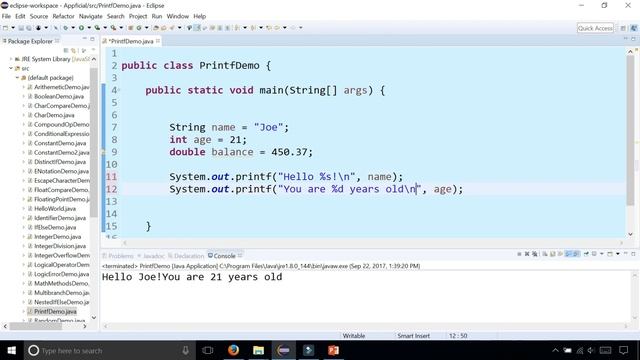Click the New Java Package icon
Image resolution: width=640 pixels, height=360 pixels.
coord(131,28)
